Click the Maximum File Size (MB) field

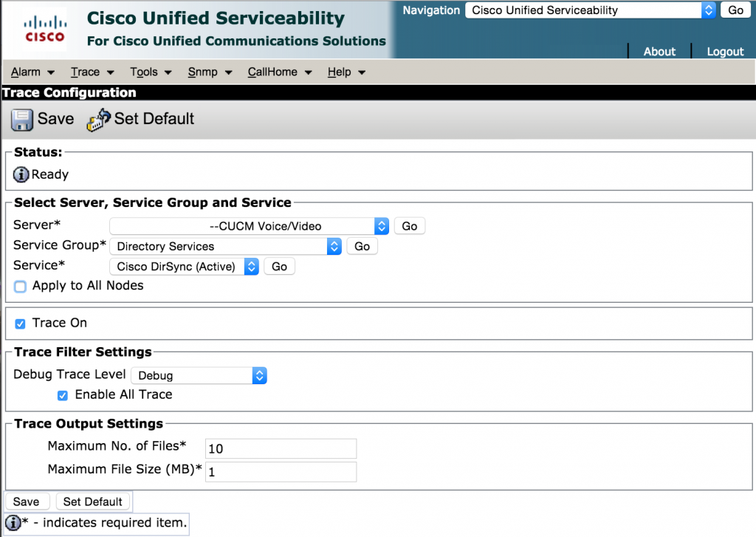(281, 472)
